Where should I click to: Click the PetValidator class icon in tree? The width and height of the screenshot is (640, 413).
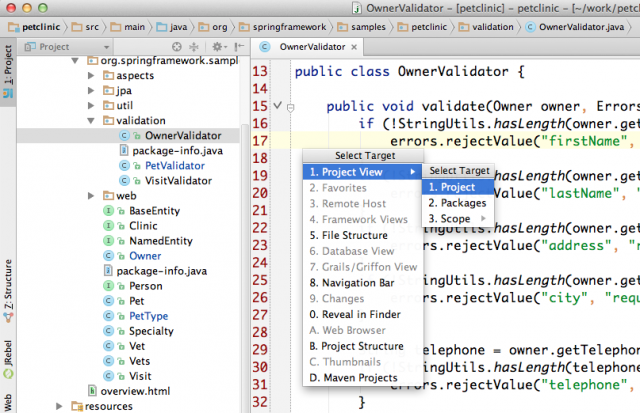(124, 166)
